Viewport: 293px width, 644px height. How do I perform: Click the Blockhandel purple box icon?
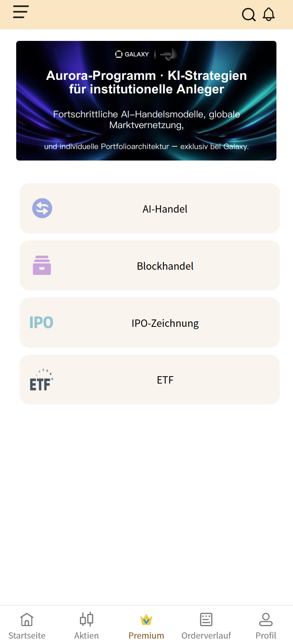click(42, 265)
